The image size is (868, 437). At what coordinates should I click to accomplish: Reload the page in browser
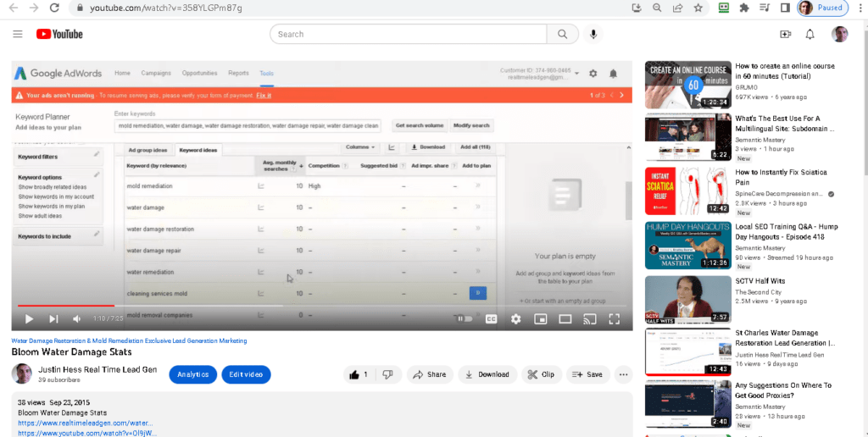(54, 8)
